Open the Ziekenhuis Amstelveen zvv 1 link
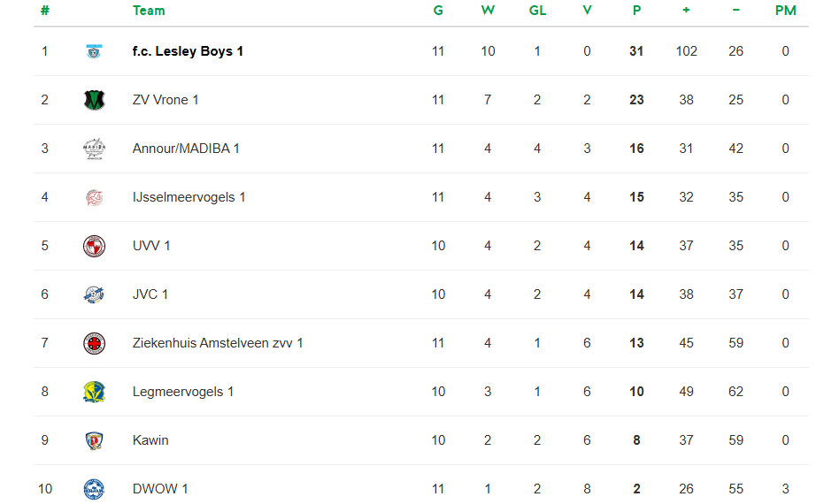 tap(218, 343)
